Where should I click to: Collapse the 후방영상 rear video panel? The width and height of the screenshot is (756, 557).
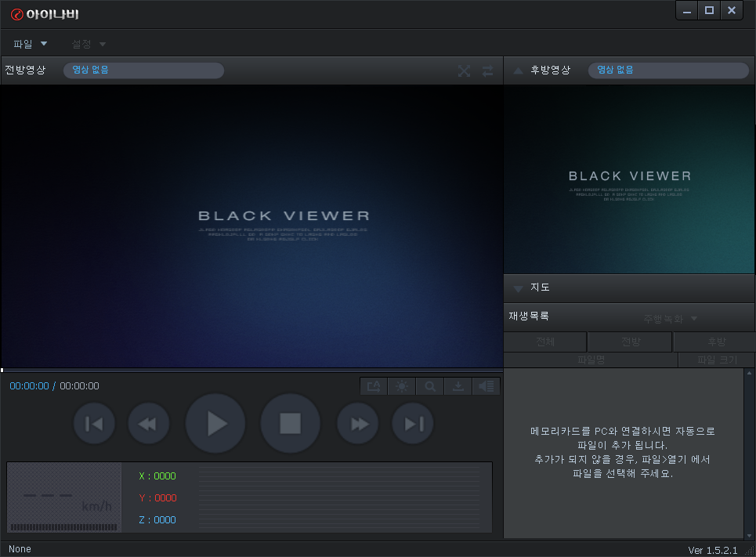[x=518, y=71]
